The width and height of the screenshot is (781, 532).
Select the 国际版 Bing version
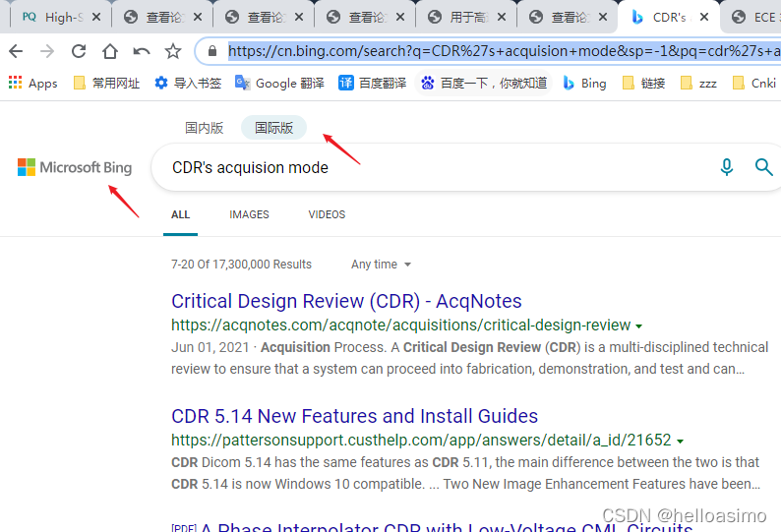coord(274,128)
